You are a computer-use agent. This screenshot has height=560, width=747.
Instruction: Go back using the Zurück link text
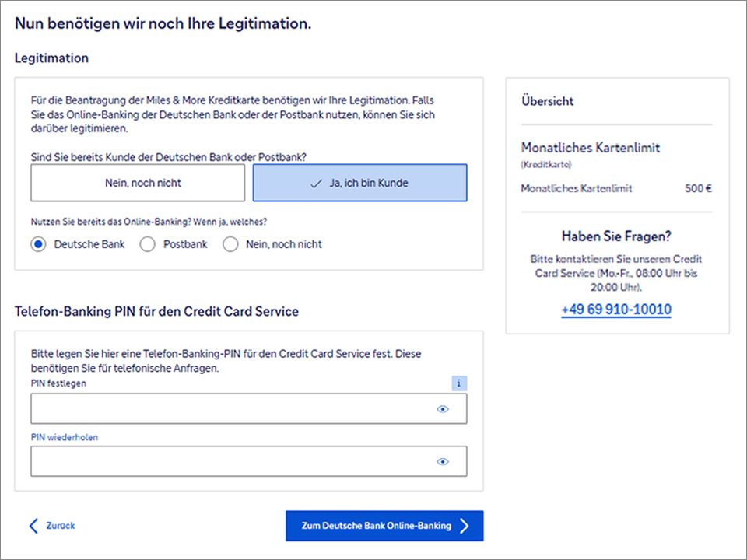pos(61,526)
